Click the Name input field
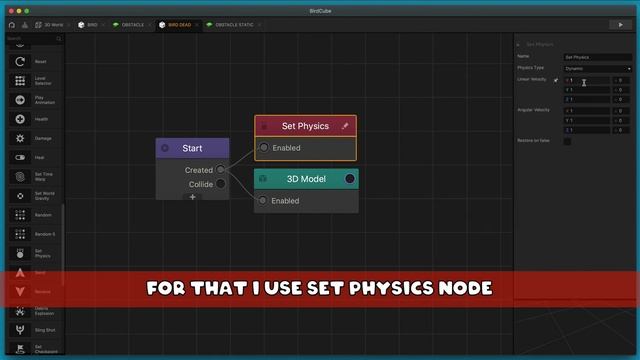The height and width of the screenshot is (360, 640). (x=598, y=57)
